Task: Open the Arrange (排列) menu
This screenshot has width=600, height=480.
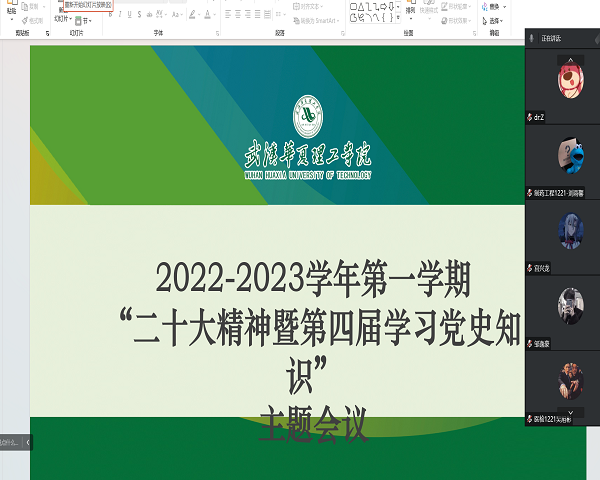Action: [x=411, y=11]
